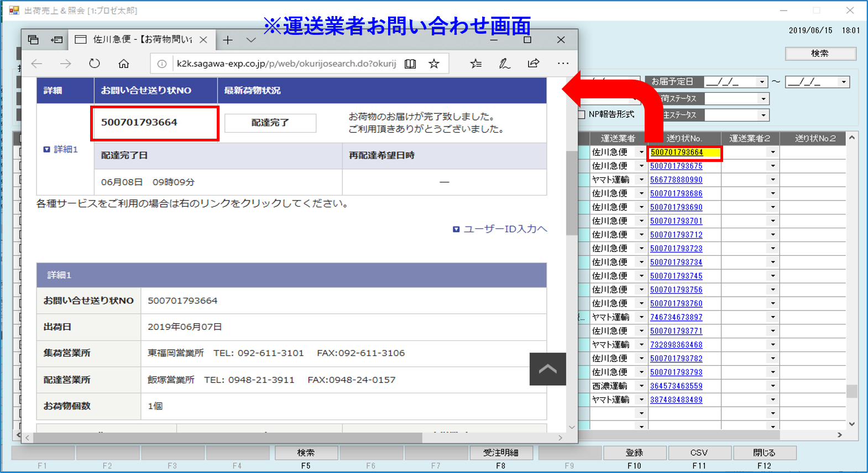868x473 pixels.
Task: Click the browser scroll-down arrow
Action: pyautogui.click(x=572, y=427)
